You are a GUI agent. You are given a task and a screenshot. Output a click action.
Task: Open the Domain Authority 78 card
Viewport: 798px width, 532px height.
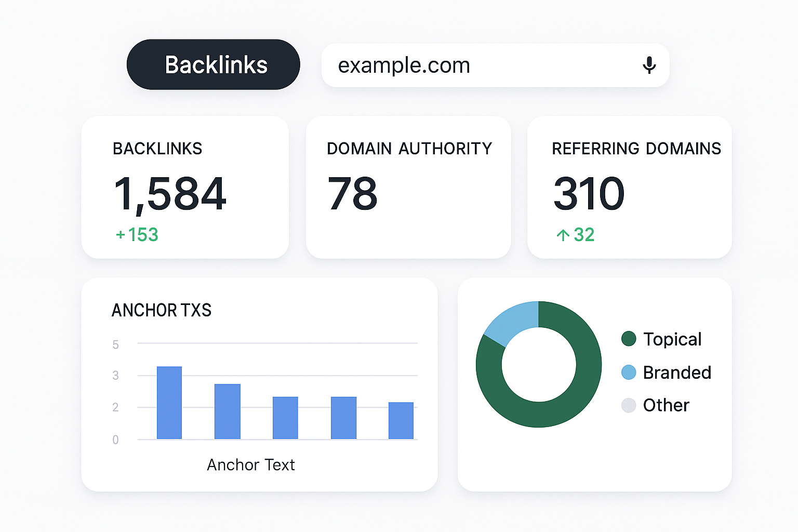click(x=408, y=187)
